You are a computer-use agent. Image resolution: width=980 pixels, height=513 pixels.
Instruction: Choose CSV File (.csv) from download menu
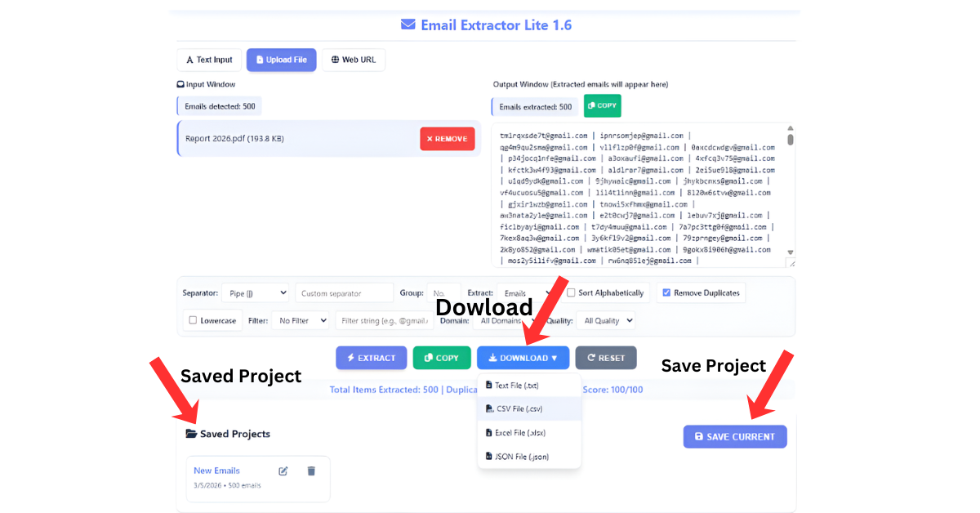529,408
